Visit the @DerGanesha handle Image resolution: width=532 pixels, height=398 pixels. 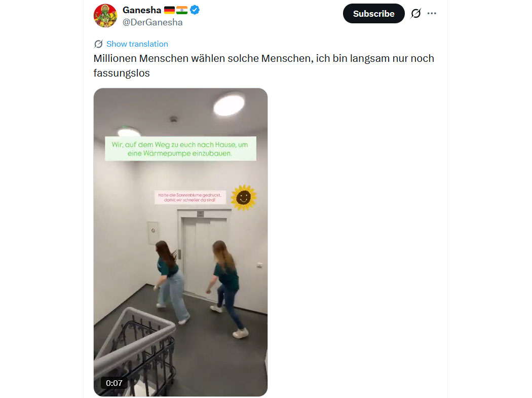coord(153,22)
